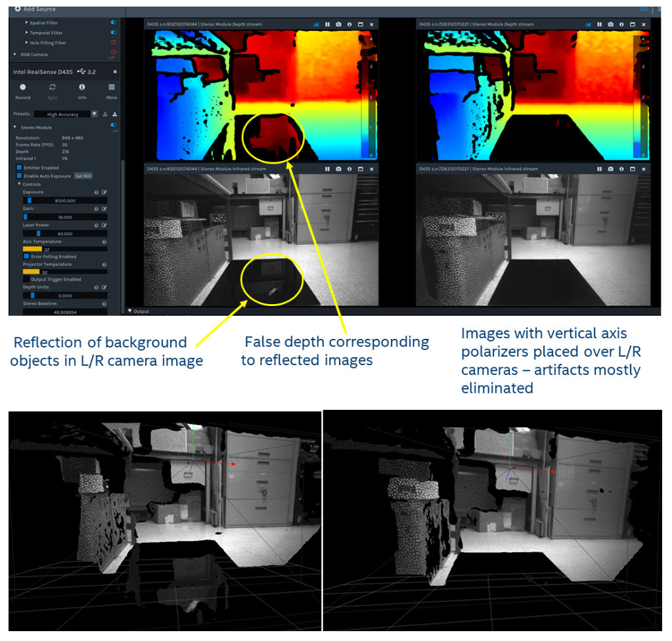
Task: Click the Laser Power slider at 60.000
Action: pyautogui.click(x=65, y=234)
